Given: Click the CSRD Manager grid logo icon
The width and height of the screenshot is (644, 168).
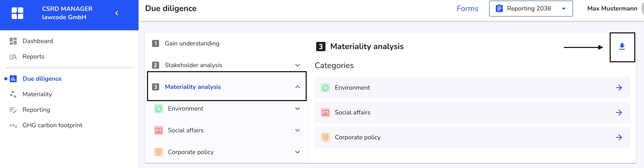Looking at the screenshot, I should pyautogui.click(x=17, y=13).
